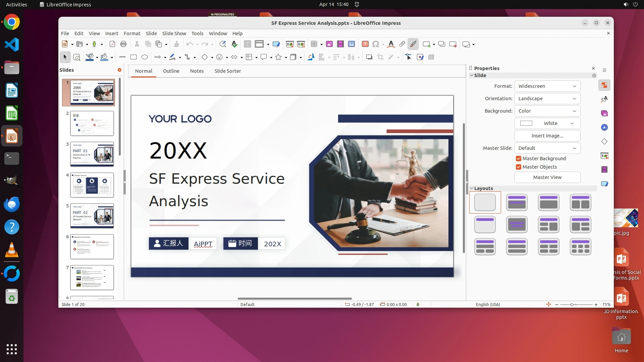The image size is (644, 362).
Task: Click the Master View button
Action: (547, 177)
